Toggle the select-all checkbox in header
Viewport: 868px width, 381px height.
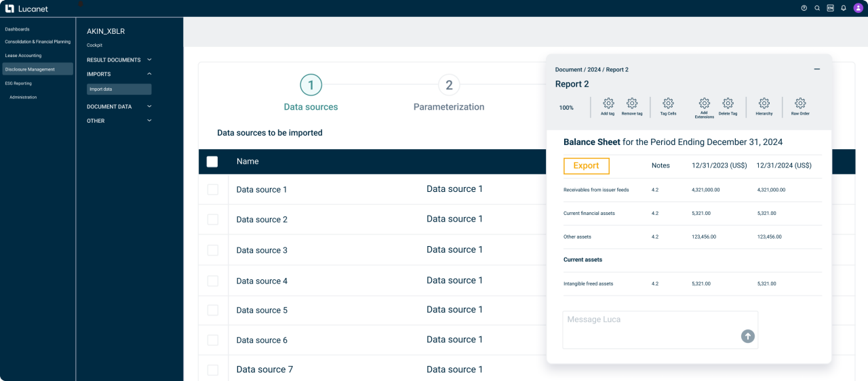(212, 161)
